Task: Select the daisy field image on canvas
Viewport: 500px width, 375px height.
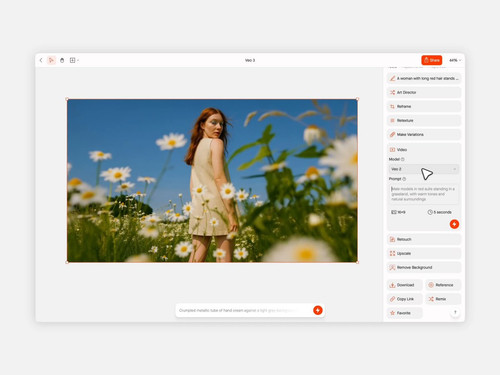Action: coord(212,180)
